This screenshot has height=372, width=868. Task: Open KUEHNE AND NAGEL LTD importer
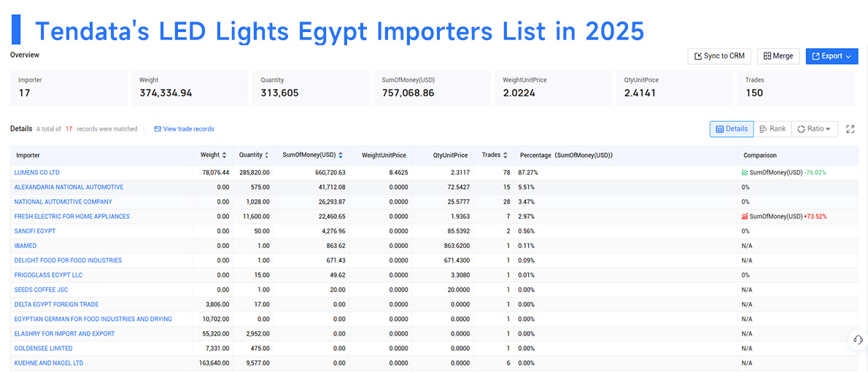[50, 363]
